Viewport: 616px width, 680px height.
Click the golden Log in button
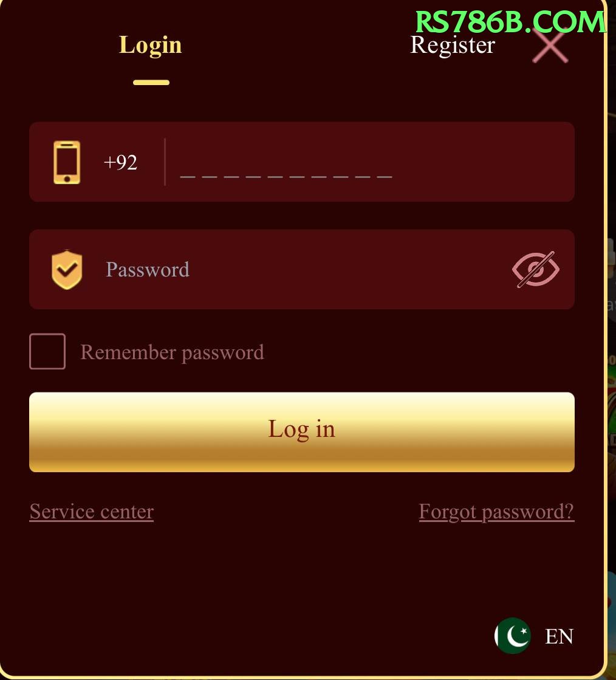(302, 432)
